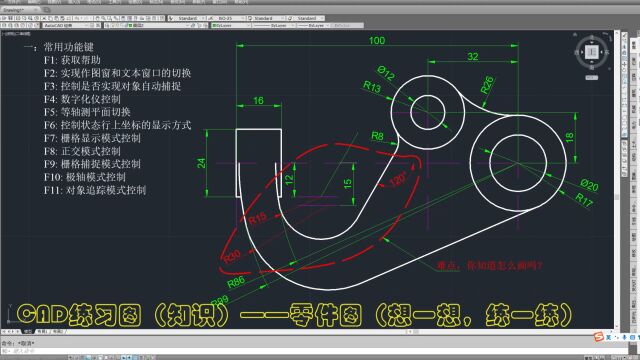Switch to the second layout tab
Viewport: 640px width, 360px height.
point(58,331)
